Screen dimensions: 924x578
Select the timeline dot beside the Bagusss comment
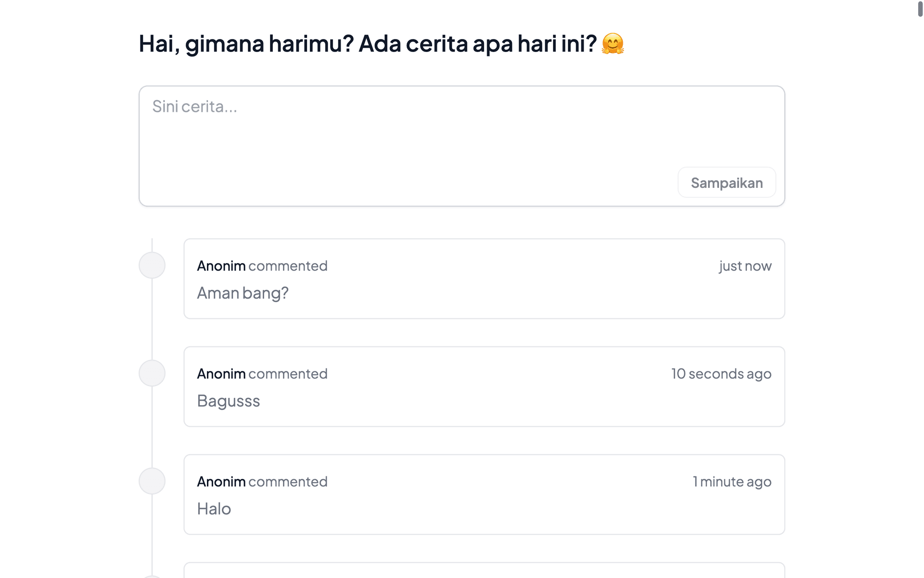click(x=152, y=373)
